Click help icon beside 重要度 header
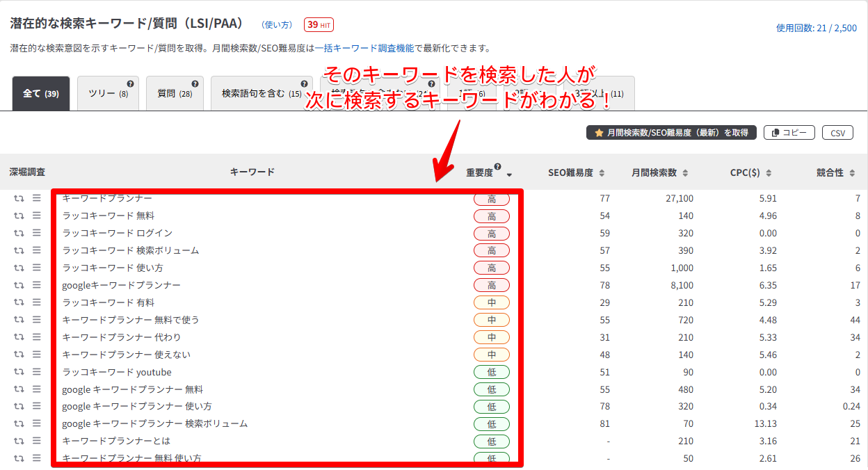This screenshot has width=868, height=470. click(498, 167)
